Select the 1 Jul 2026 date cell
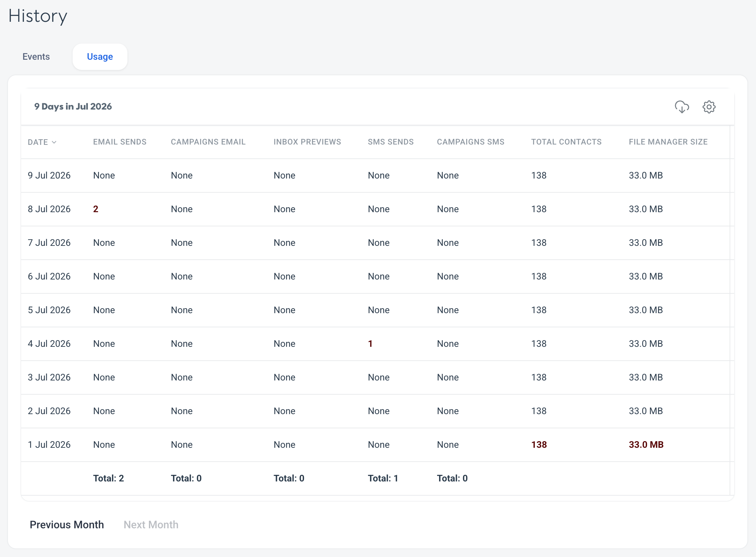Screen dimensions: 756x557 49,445
